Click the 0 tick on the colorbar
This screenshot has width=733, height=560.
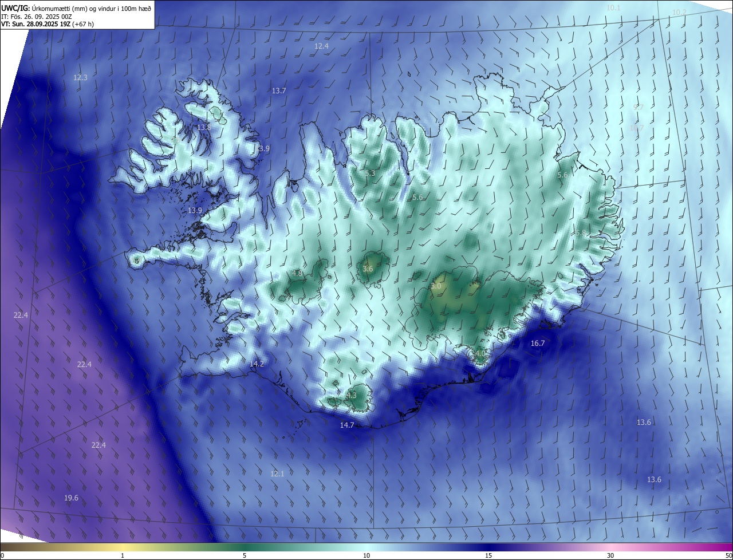pos(2,555)
